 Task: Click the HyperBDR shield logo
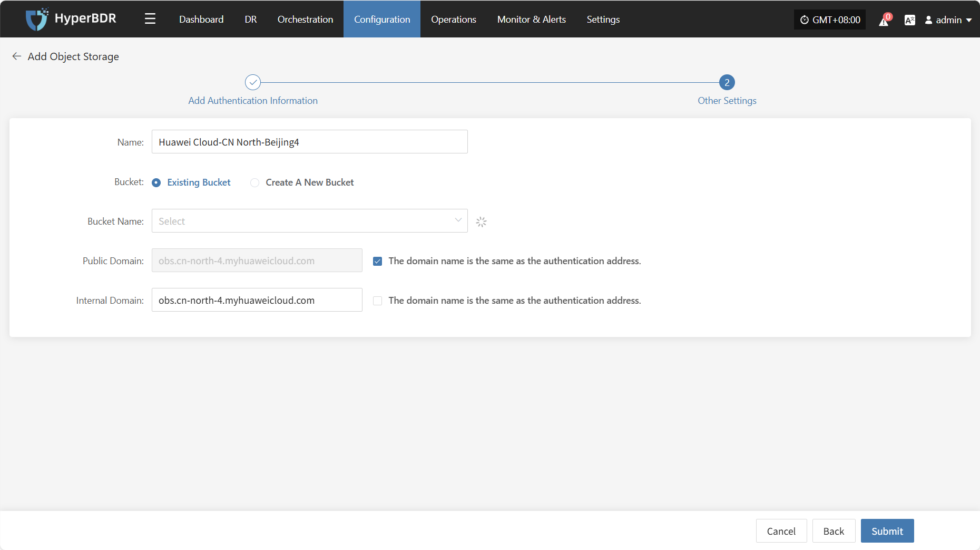(37, 20)
